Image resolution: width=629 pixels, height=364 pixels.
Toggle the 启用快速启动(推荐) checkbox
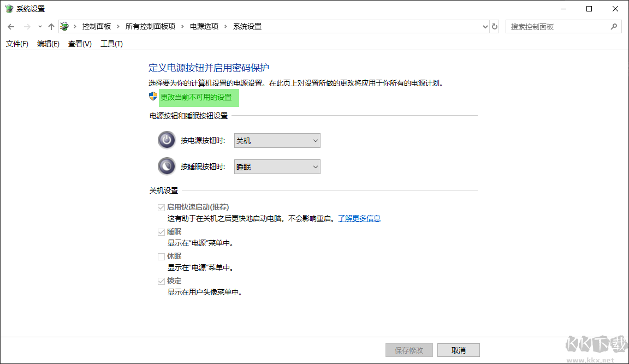(162, 207)
